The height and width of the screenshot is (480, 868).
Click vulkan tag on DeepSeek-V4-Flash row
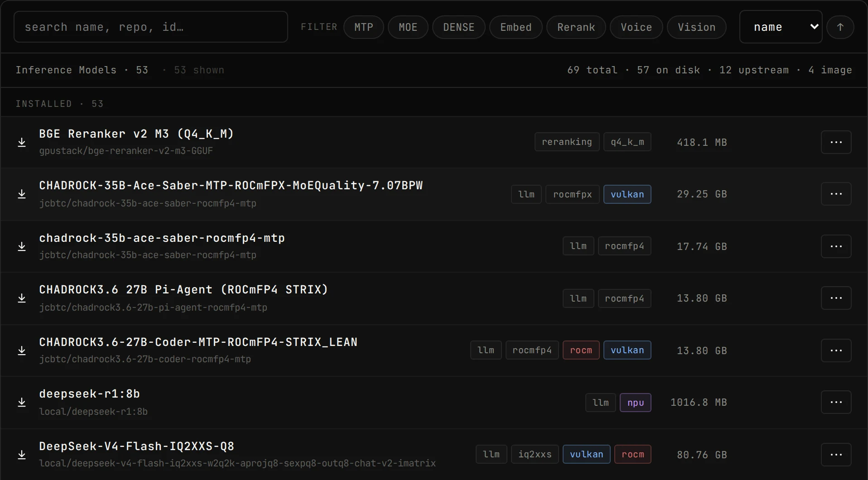[587, 454]
